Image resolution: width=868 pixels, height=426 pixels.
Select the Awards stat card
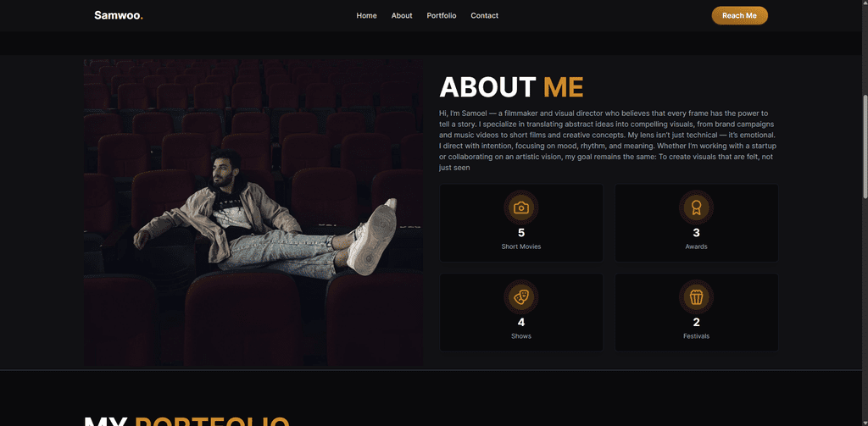click(x=696, y=223)
